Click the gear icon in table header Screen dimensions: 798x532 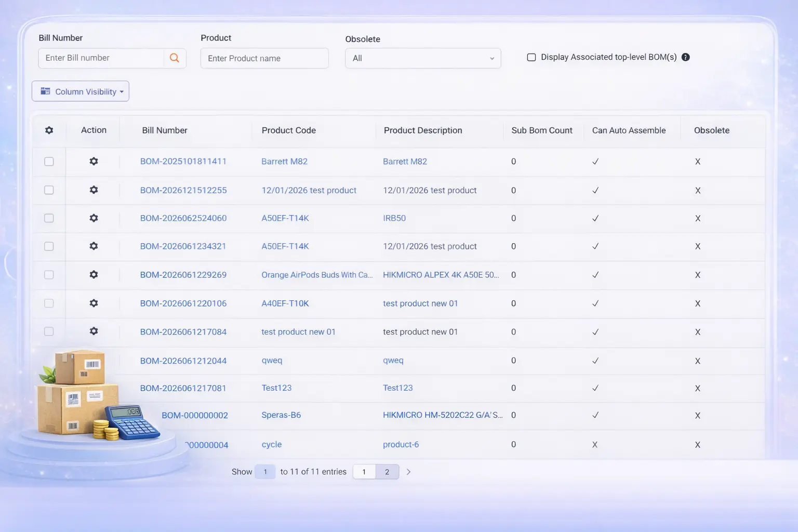point(49,130)
